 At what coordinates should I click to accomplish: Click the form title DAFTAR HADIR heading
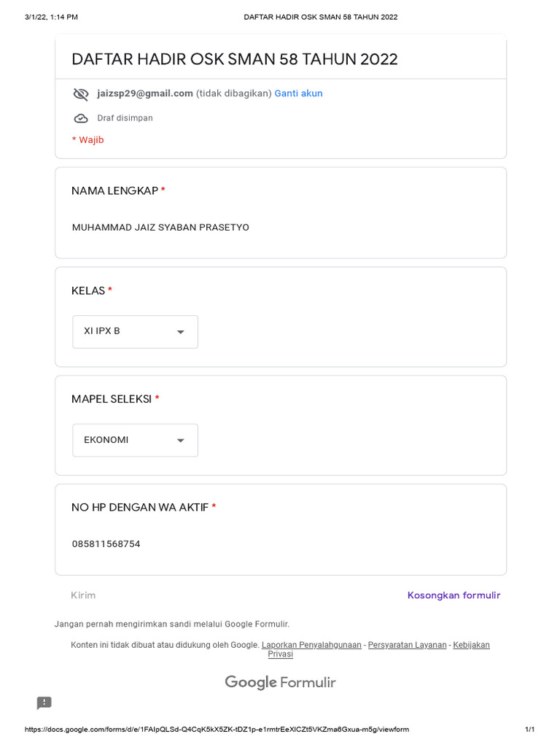(x=235, y=59)
